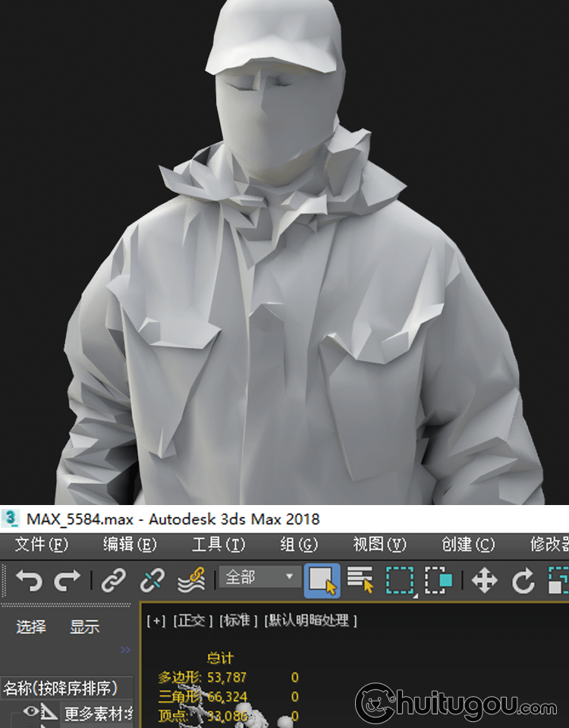This screenshot has height=728, width=569.
Task: Click 选择 in the scene explorer
Action: click(31, 627)
